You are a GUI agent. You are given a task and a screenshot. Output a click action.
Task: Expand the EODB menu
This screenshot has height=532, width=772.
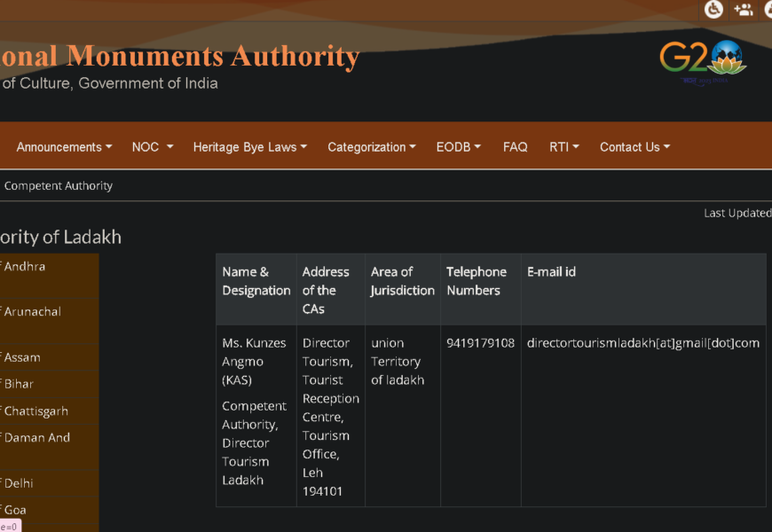point(459,146)
